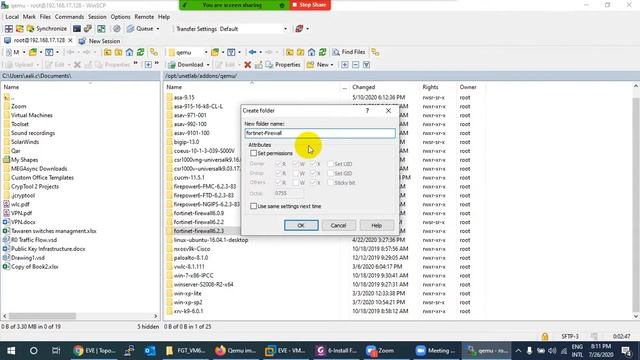
Task: Go to the remote home directory icon
Action: pyautogui.click(x=311, y=52)
